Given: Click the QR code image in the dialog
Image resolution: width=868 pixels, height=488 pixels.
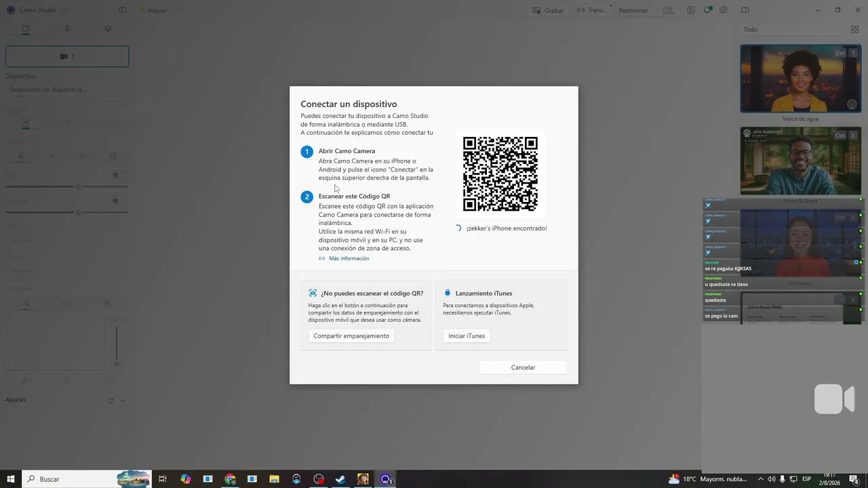Looking at the screenshot, I should coord(500,174).
